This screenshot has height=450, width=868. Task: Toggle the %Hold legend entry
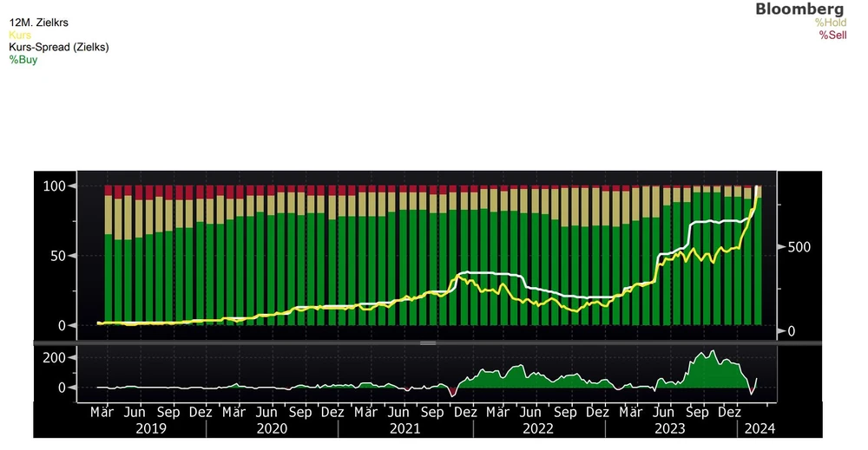click(x=829, y=23)
